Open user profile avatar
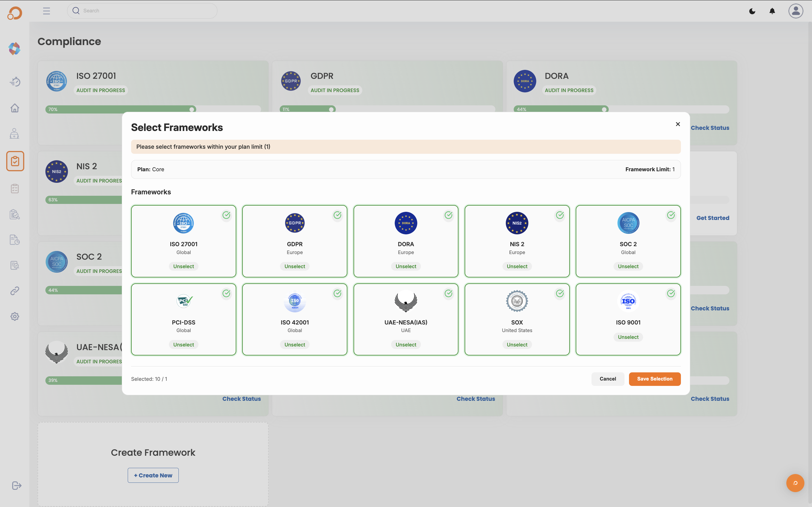The height and width of the screenshot is (507, 812). pos(796,11)
